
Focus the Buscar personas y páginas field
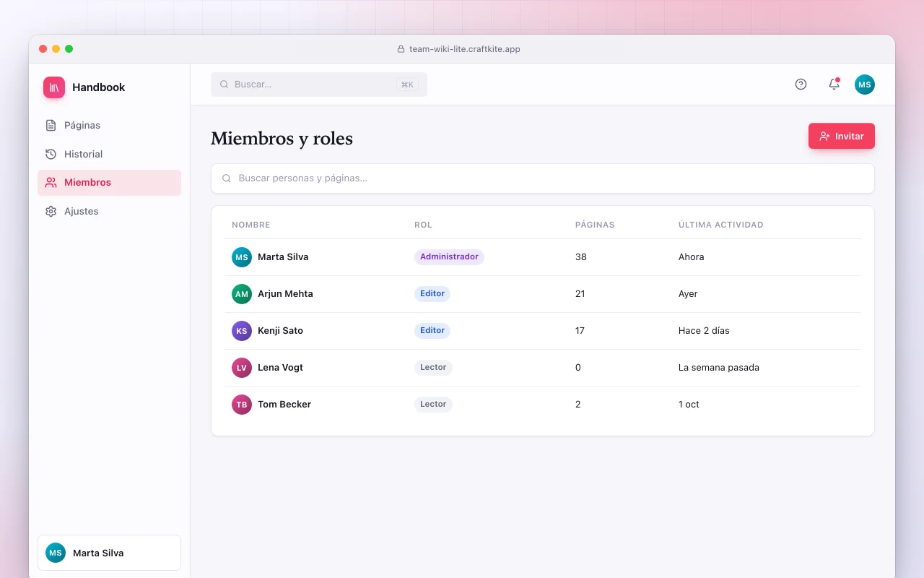[543, 178]
